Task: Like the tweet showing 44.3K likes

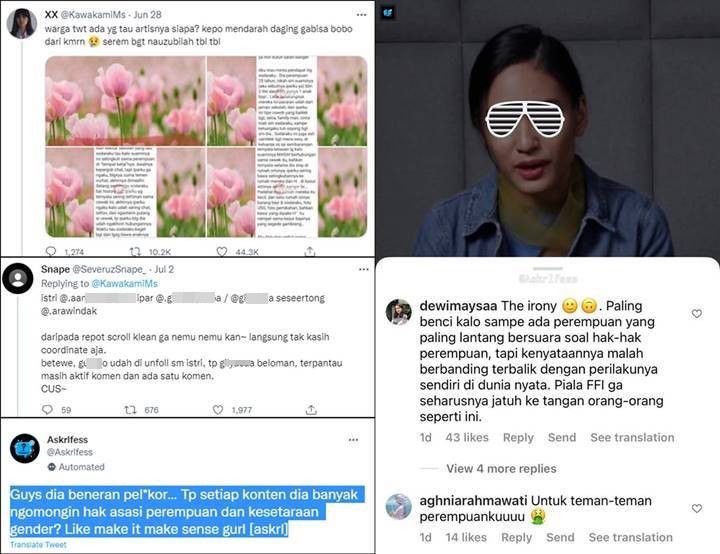Action: (222, 251)
